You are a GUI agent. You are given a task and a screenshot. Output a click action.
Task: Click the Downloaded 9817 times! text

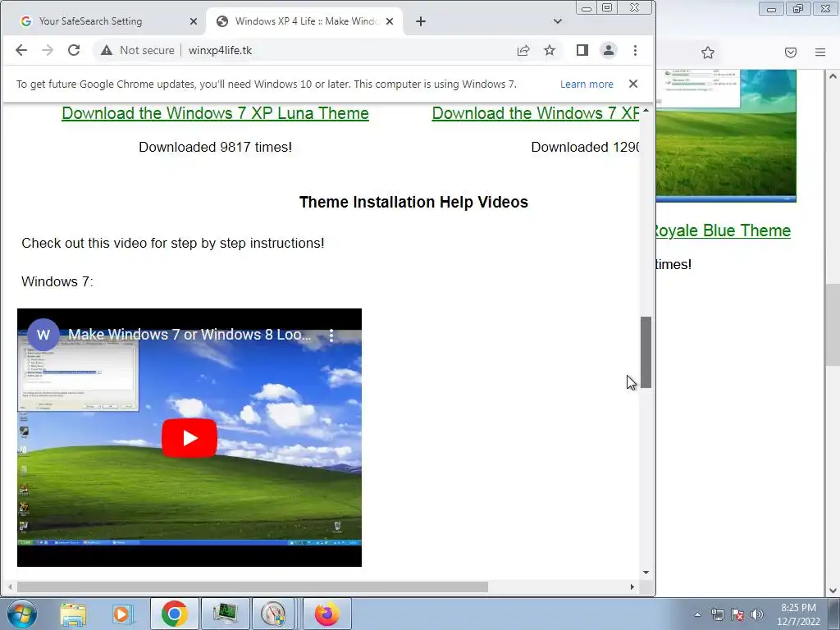[216, 147]
